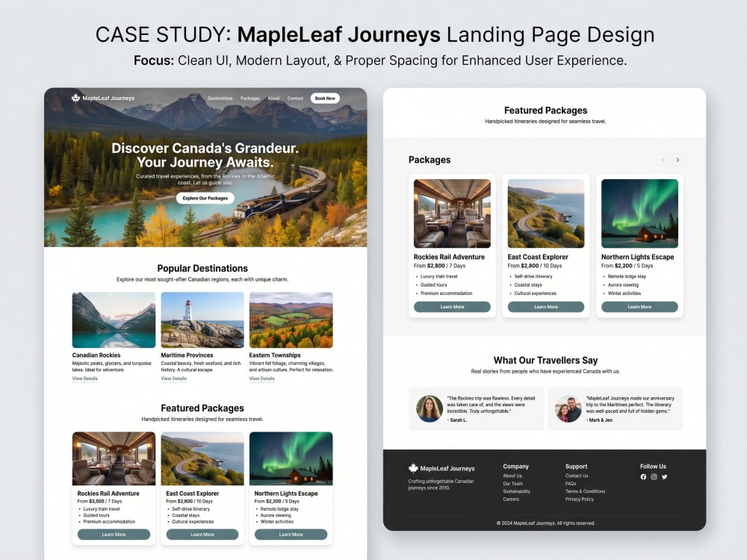The image size is (747, 560).
Task: Open the About nav item
Action: coord(273,98)
